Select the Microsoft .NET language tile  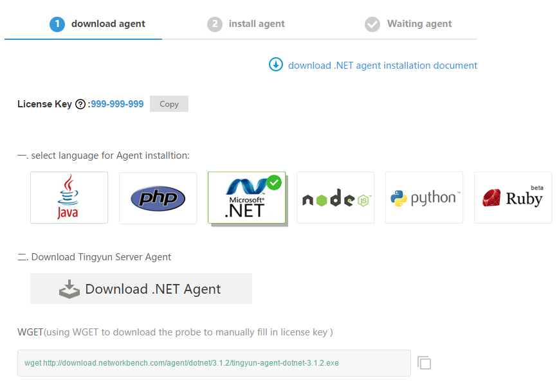[x=246, y=198]
